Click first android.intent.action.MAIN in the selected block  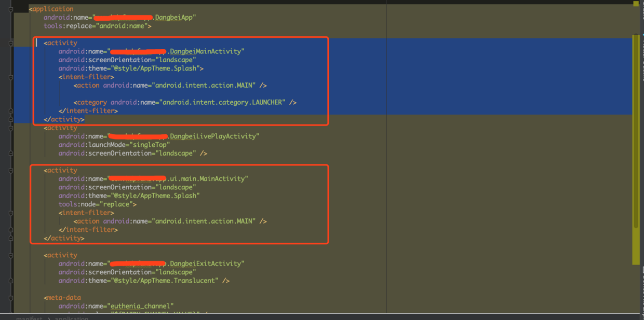[204, 86]
